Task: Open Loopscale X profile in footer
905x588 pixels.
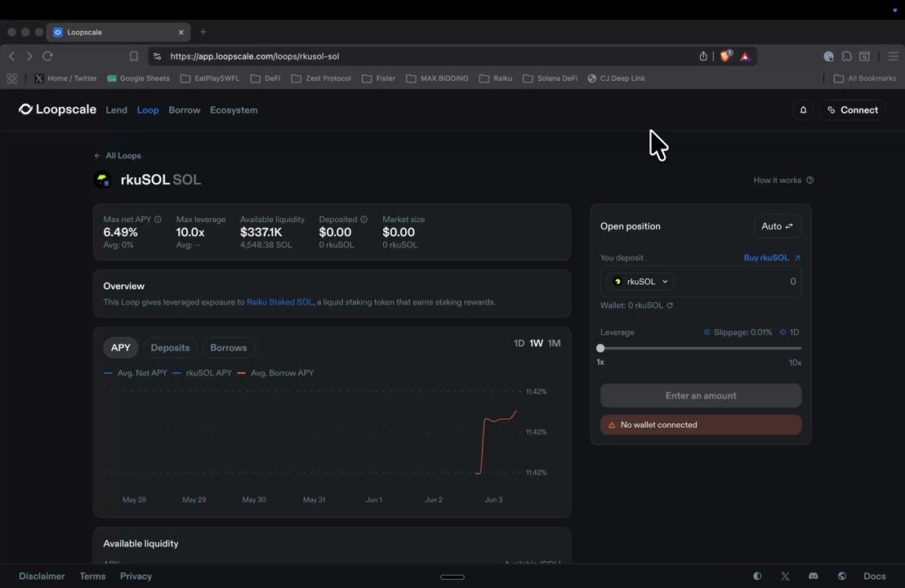Action: coord(785,576)
